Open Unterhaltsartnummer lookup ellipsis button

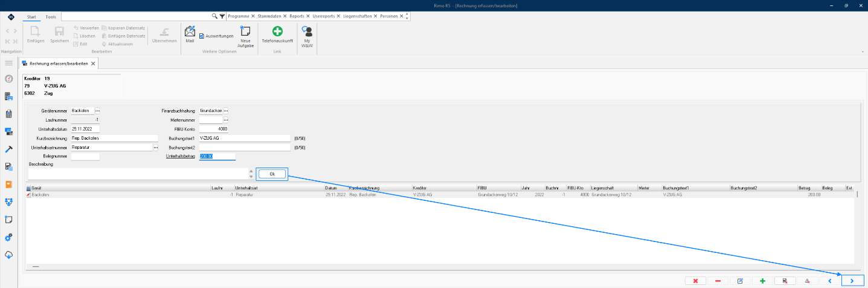(155, 147)
